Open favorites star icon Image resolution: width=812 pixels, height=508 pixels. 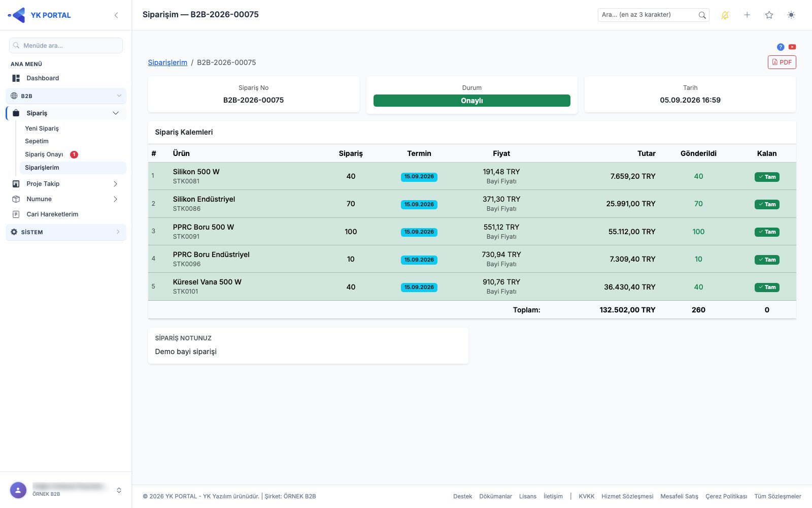click(x=769, y=15)
